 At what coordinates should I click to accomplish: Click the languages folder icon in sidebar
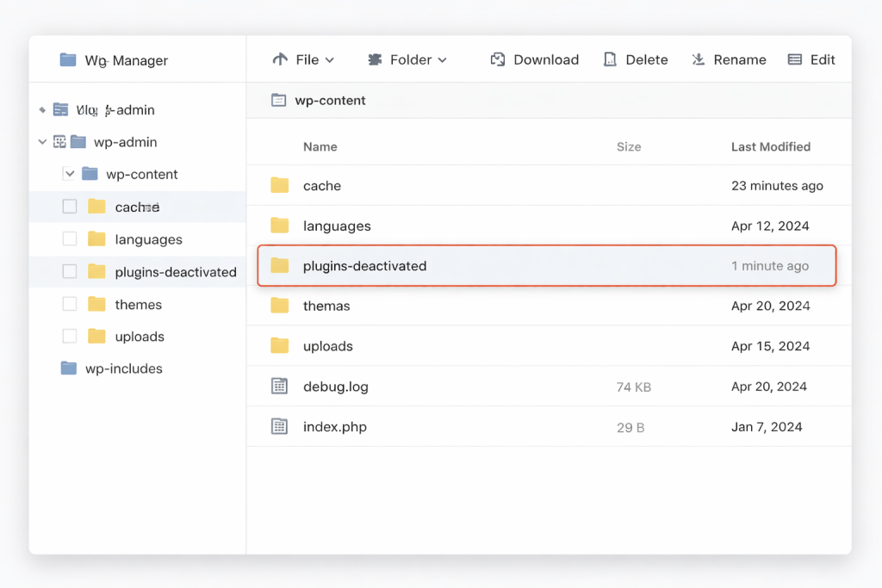(x=96, y=239)
